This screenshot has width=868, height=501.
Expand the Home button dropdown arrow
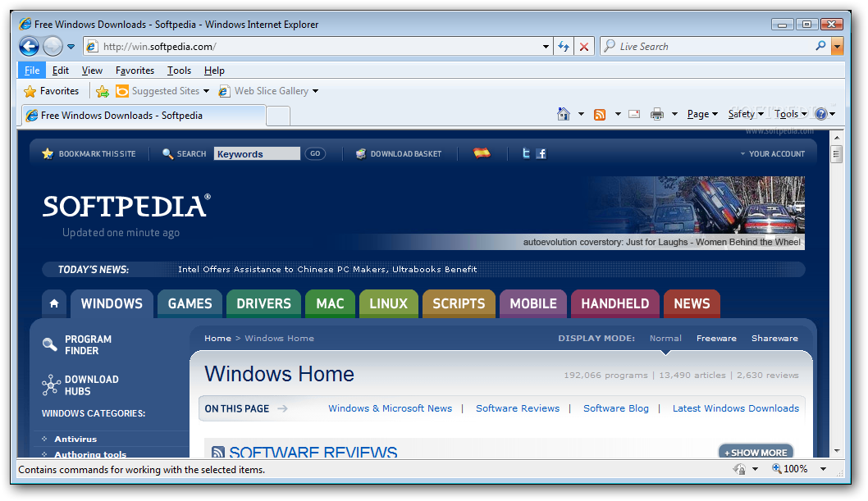[x=581, y=115]
